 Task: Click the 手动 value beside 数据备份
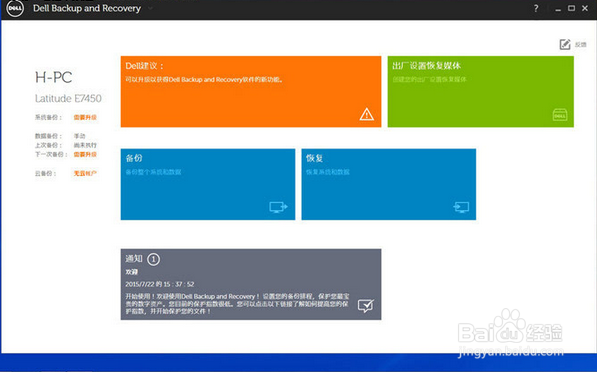point(80,136)
